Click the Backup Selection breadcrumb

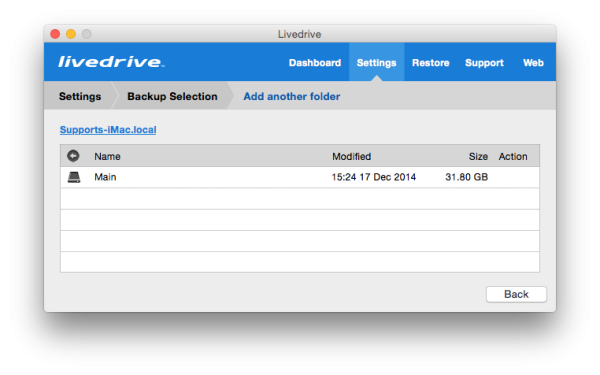coord(172,96)
